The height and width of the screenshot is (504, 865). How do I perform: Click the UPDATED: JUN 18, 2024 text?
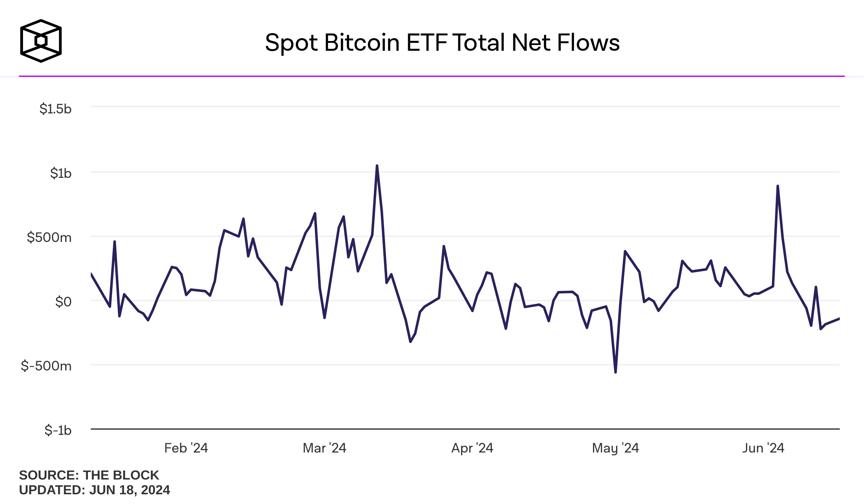pyautogui.click(x=94, y=490)
